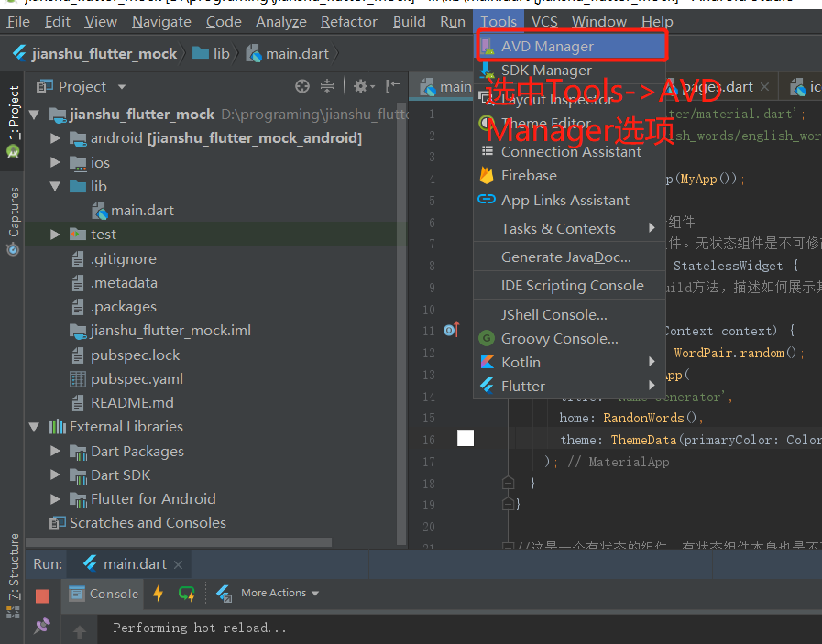Select jianshu_flutter_mock.iml file
The image size is (822, 644).
[160, 331]
